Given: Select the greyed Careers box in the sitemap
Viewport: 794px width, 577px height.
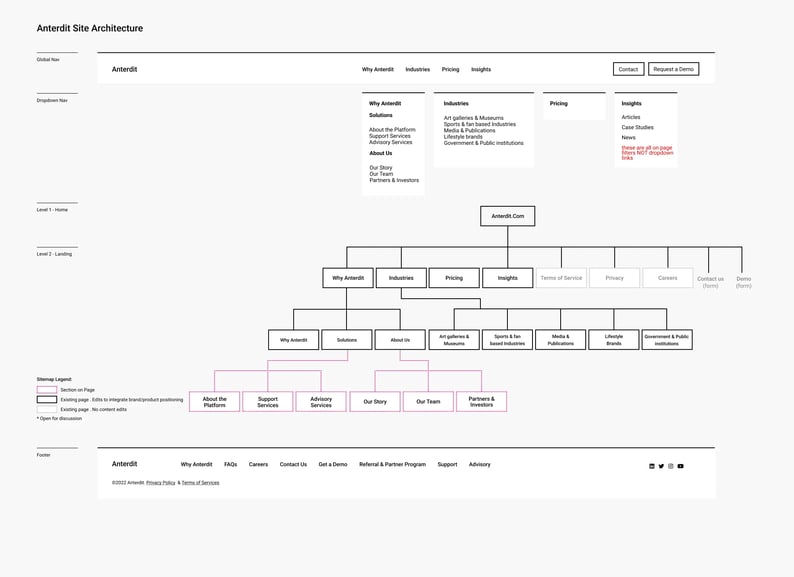Looking at the screenshot, I should click(667, 278).
